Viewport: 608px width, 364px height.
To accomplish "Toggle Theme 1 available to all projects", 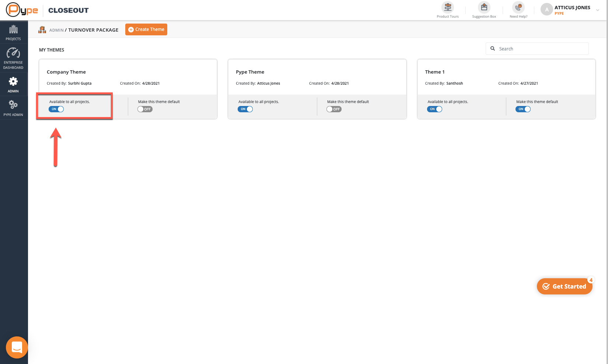I will click(x=434, y=109).
